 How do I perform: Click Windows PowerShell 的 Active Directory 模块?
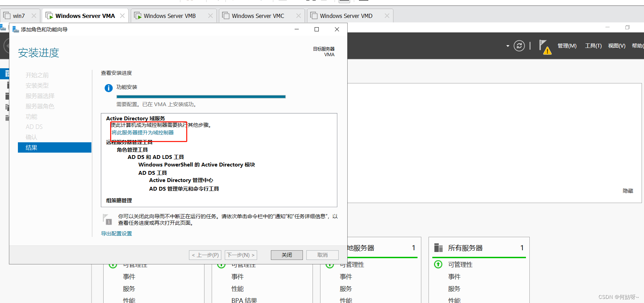[x=197, y=165]
